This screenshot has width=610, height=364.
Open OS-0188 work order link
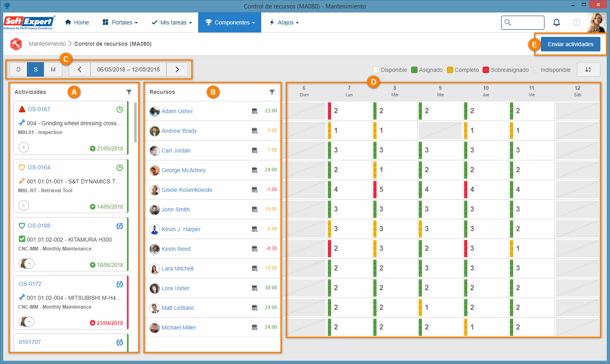(39, 226)
